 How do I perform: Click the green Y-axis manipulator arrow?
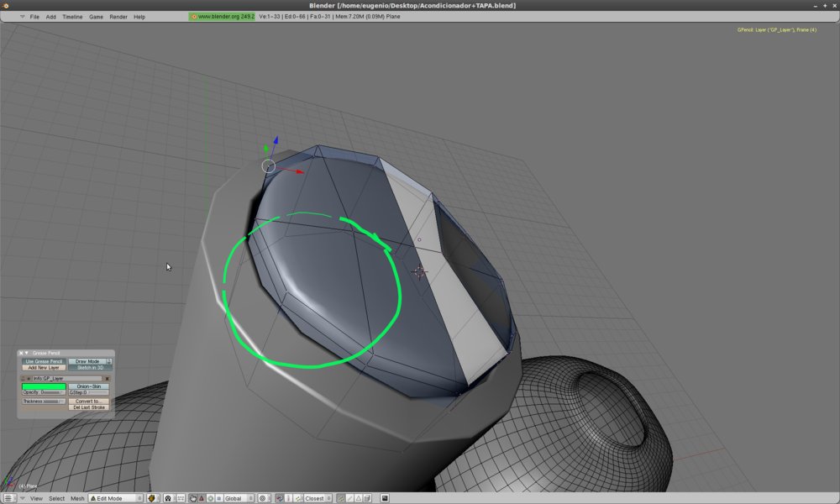pos(265,148)
